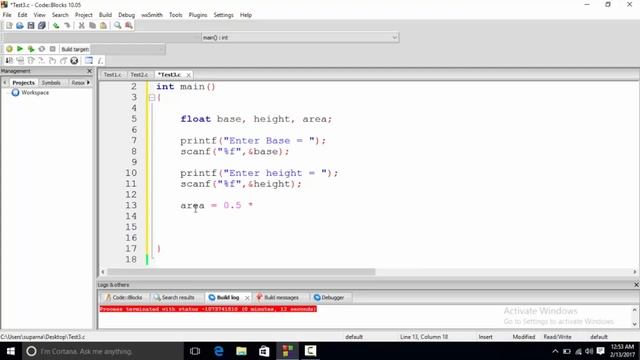Collapse the main function fold marker
This screenshot has height=360, width=640.
click(x=152, y=98)
